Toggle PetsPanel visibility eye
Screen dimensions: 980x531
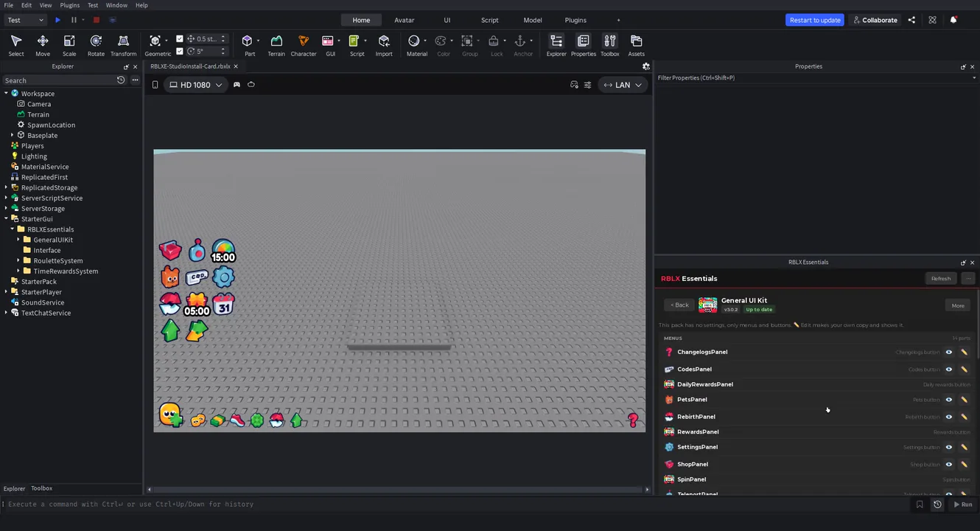(x=949, y=400)
